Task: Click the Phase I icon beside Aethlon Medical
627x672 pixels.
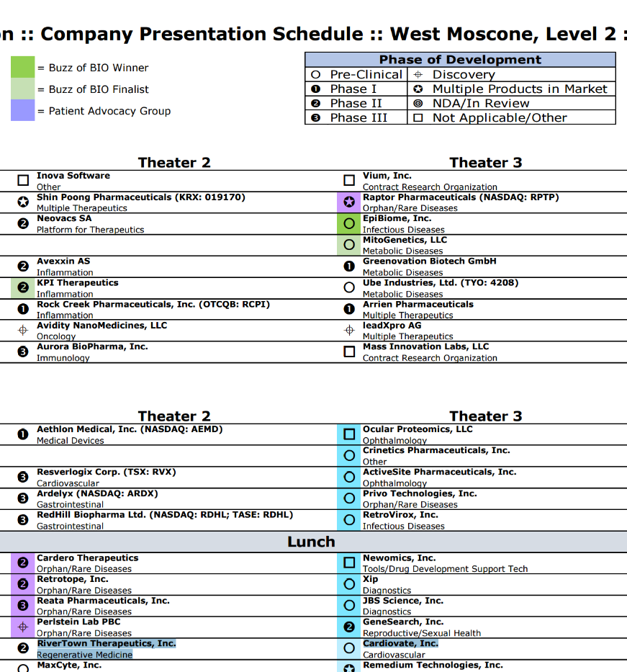Action: [x=22, y=434]
